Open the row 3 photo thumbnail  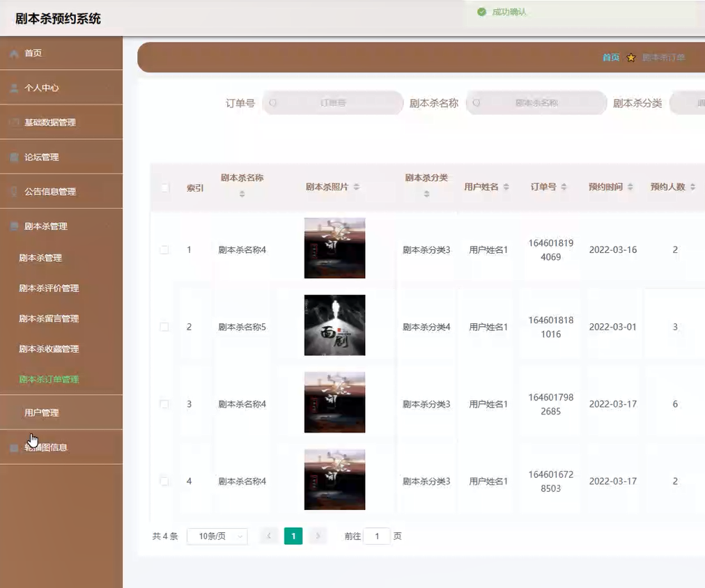(335, 403)
